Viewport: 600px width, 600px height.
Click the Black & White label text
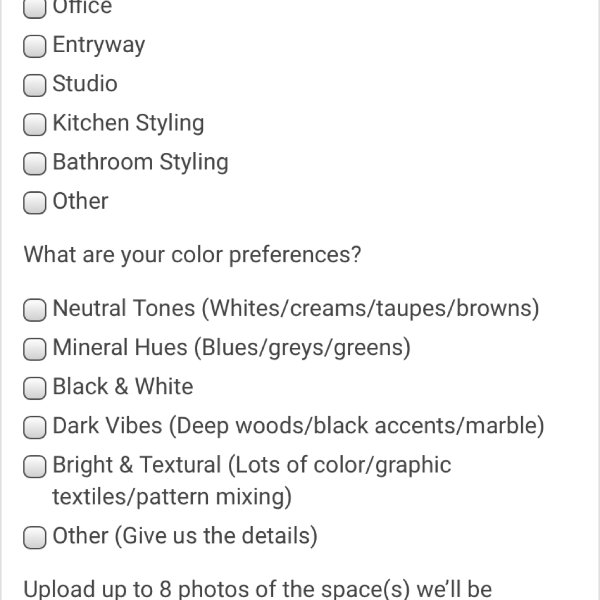pos(123,386)
